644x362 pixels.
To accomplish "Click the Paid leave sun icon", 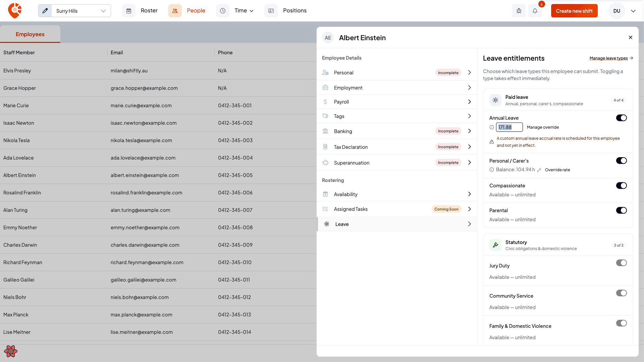I will [x=495, y=100].
